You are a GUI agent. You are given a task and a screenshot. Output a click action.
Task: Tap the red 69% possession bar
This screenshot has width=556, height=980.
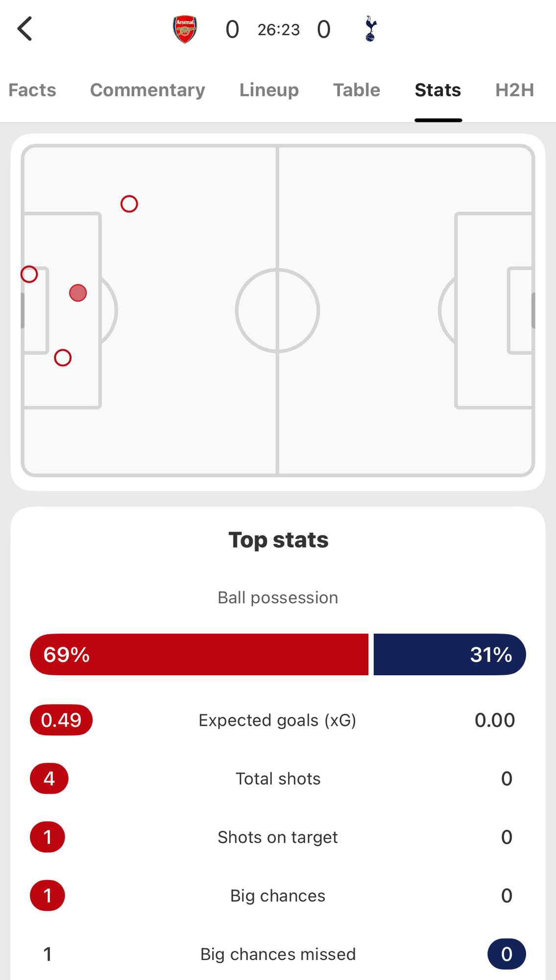199,655
